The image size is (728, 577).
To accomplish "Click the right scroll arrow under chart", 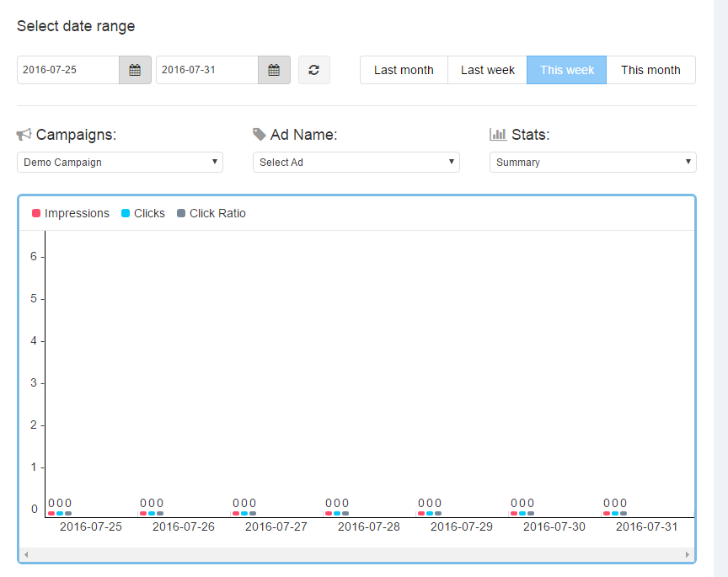I will [688, 554].
